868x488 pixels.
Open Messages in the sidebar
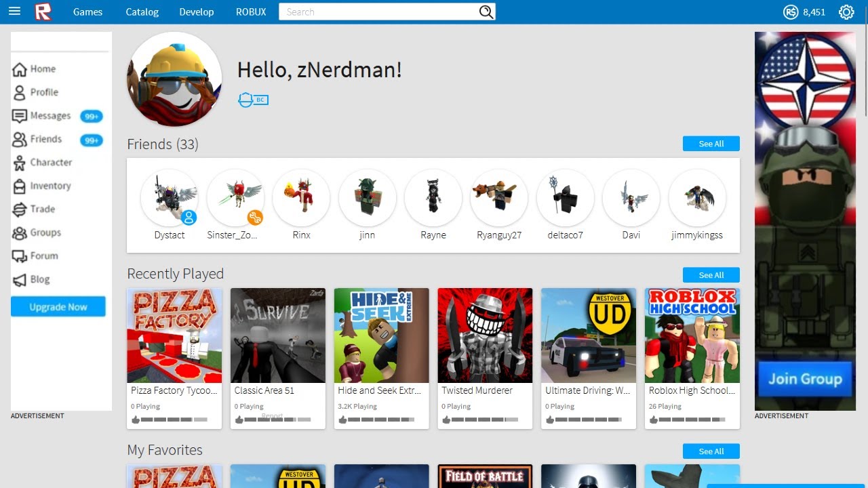pyautogui.click(x=50, y=115)
